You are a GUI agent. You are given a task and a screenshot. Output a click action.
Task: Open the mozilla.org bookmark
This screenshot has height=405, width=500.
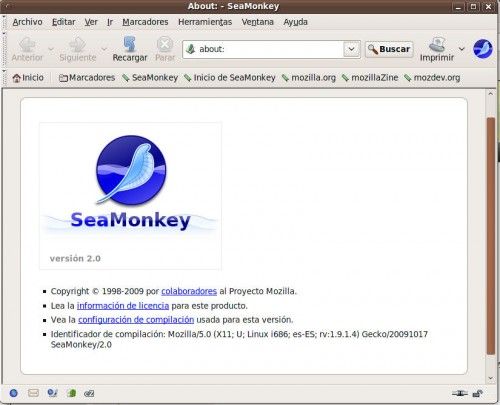coord(309,78)
